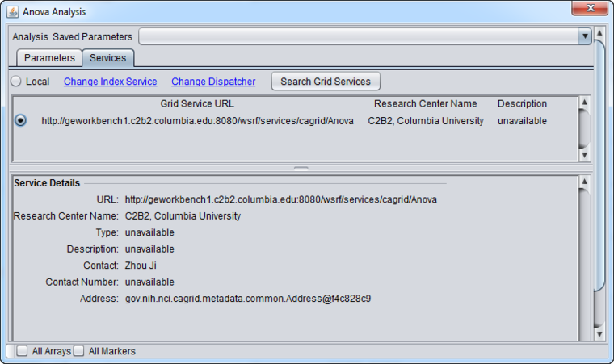Click the Java icon in title bar
The width and height of the screenshot is (614, 364).
point(11,11)
